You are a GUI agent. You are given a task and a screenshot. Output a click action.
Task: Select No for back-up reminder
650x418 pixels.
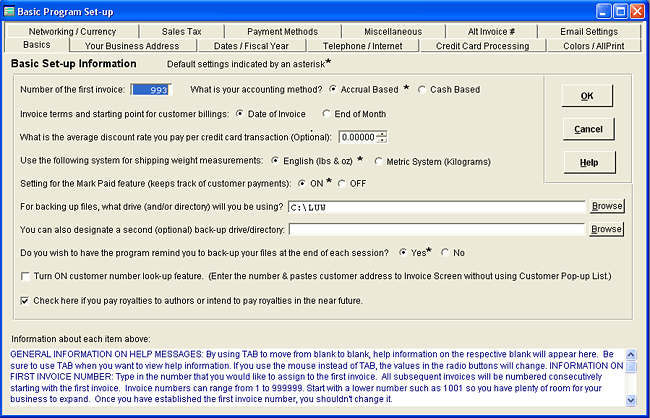446,253
